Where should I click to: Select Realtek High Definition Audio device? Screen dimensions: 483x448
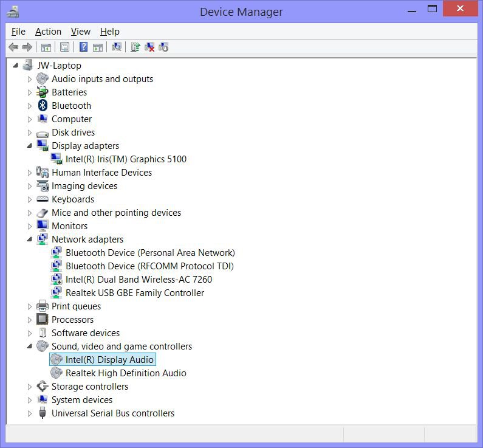pyautogui.click(x=126, y=373)
